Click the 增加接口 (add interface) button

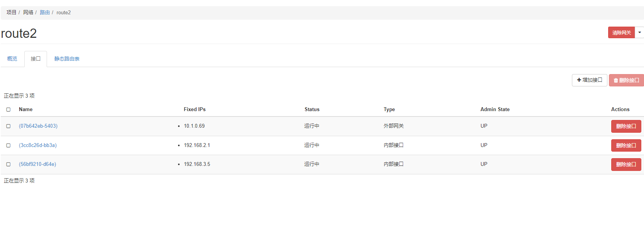point(589,80)
